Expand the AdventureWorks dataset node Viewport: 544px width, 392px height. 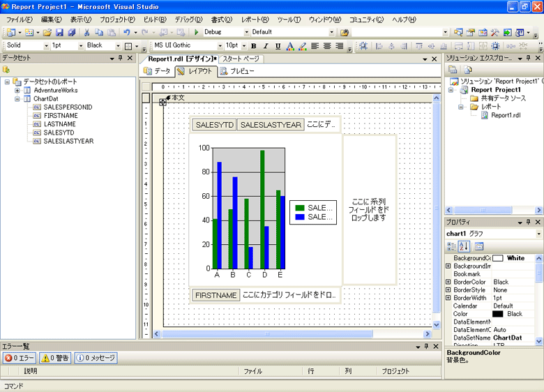[x=17, y=90]
